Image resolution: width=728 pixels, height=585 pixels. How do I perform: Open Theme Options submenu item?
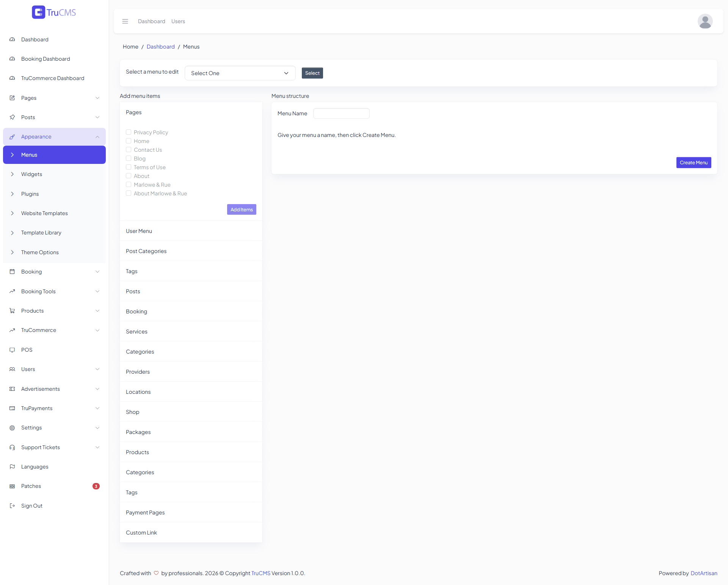click(x=54, y=252)
